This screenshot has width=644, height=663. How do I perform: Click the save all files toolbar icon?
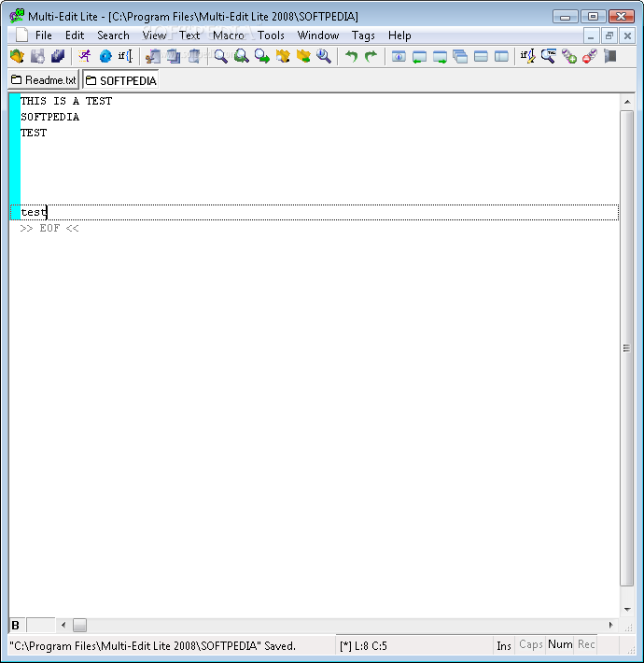[58, 56]
